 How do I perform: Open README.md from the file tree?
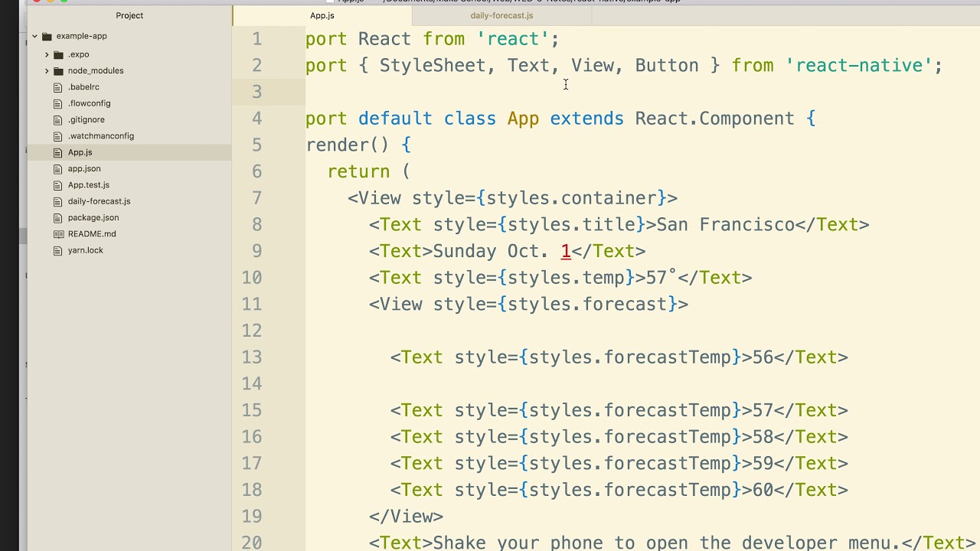tap(92, 234)
